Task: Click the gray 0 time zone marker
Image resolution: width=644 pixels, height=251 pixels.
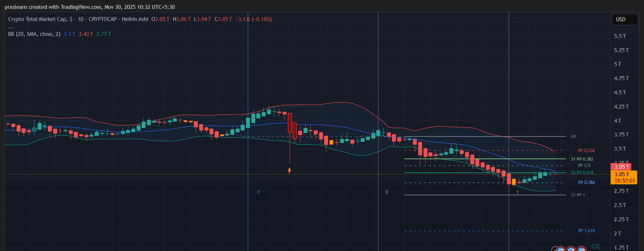Action: [x=387, y=192]
